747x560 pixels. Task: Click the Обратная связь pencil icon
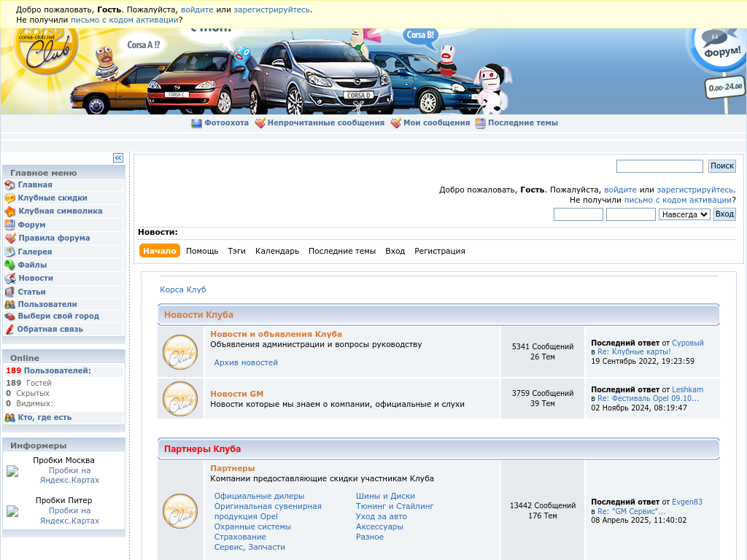pyautogui.click(x=9, y=330)
